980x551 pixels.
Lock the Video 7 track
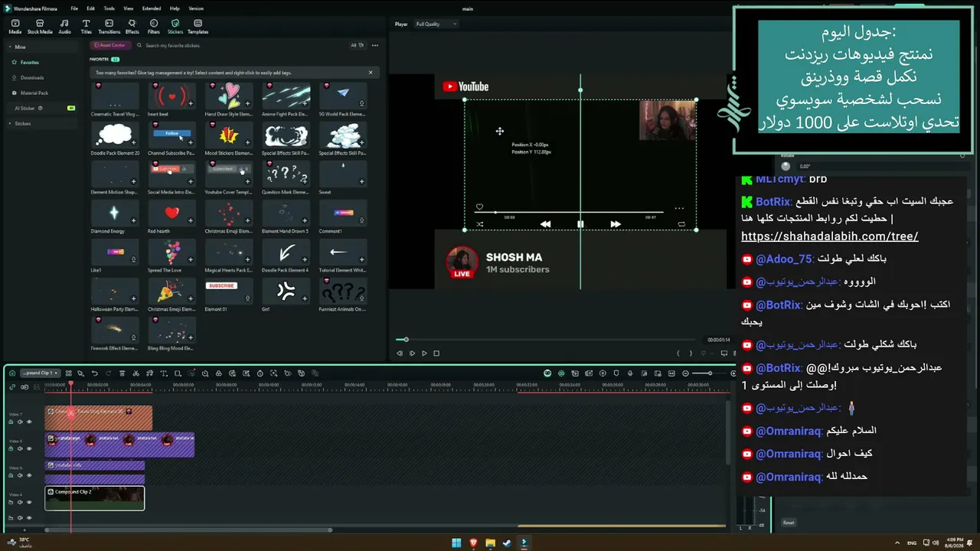coord(11,422)
